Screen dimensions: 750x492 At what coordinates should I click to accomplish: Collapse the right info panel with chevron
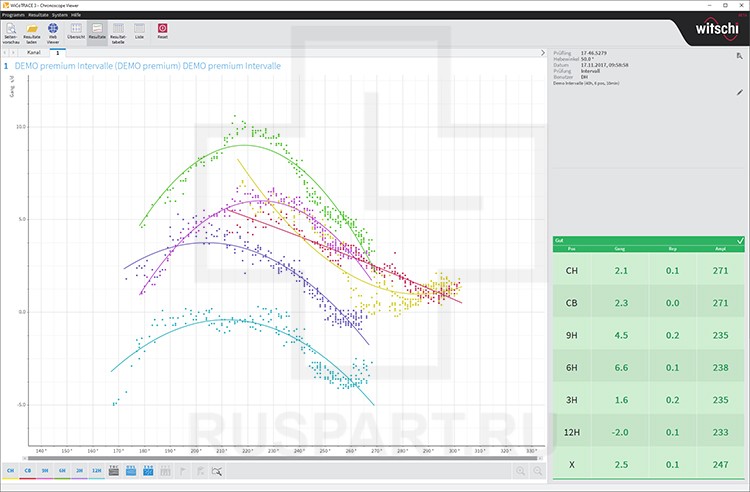[x=543, y=52]
